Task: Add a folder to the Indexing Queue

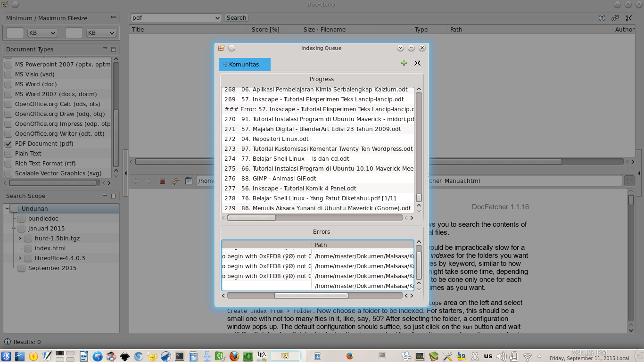Action: pyautogui.click(x=404, y=63)
